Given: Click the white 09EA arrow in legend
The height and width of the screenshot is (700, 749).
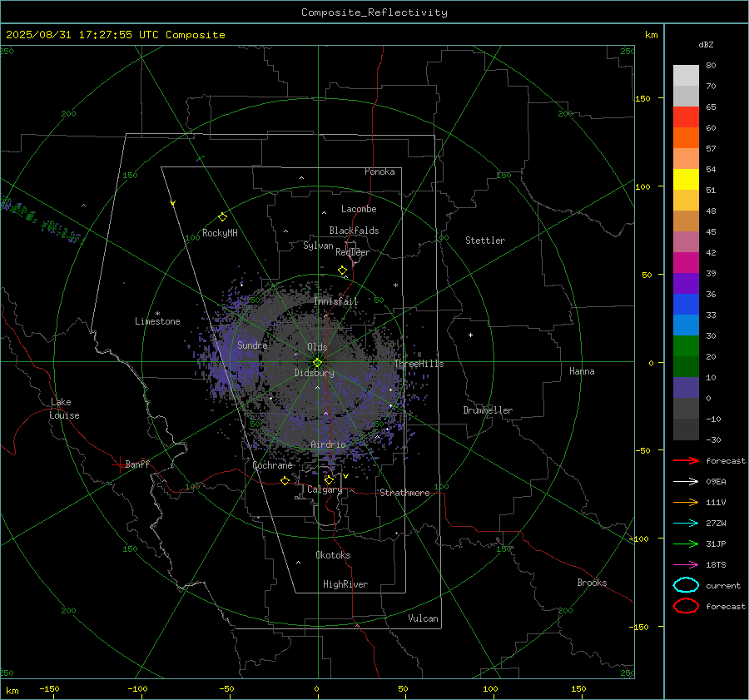Looking at the screenshot, I should pyautogui.click(x=686, y=482).
